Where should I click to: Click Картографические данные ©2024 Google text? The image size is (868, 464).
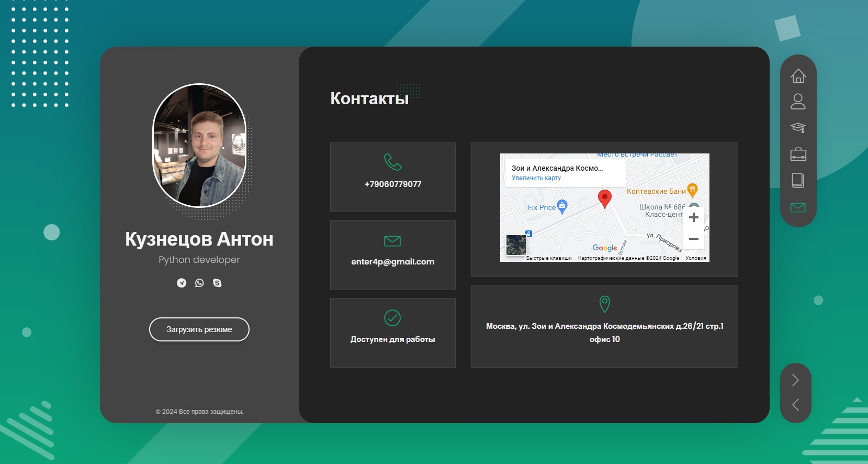pos(628,258)
